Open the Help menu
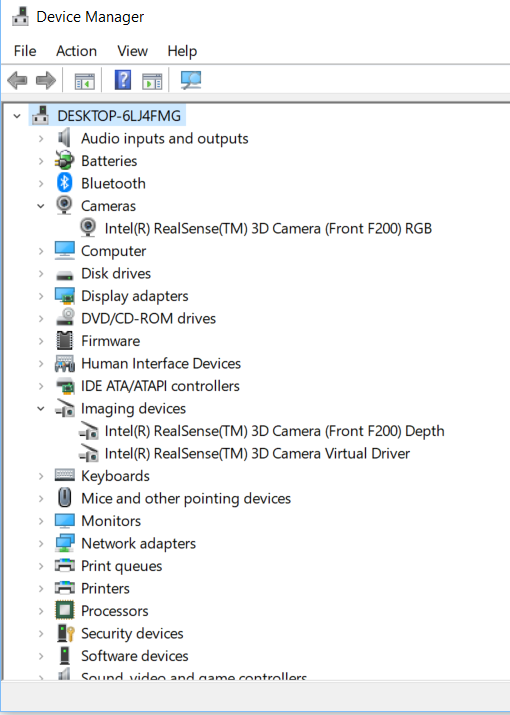The width and height of the screenshot is (510, 715). pyautogui.click(x=182, y=51)
